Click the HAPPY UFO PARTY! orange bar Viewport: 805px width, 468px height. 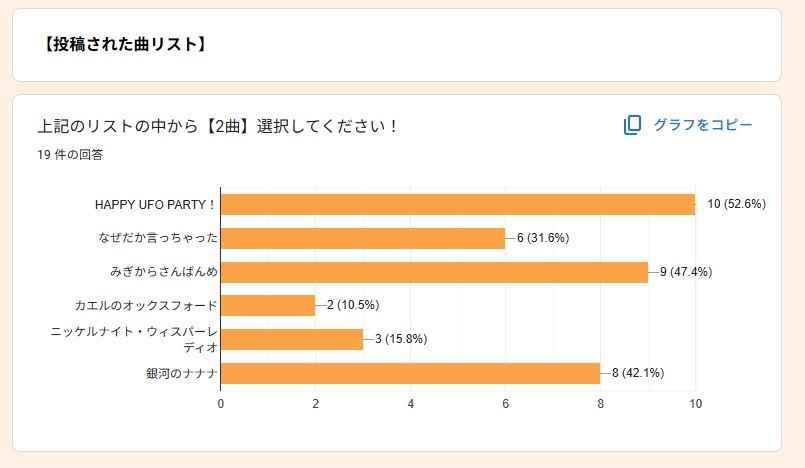pos(457,204)
